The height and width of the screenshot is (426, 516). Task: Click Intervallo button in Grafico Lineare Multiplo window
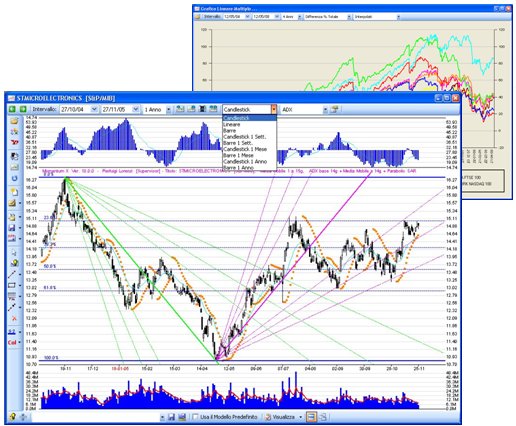212,16
